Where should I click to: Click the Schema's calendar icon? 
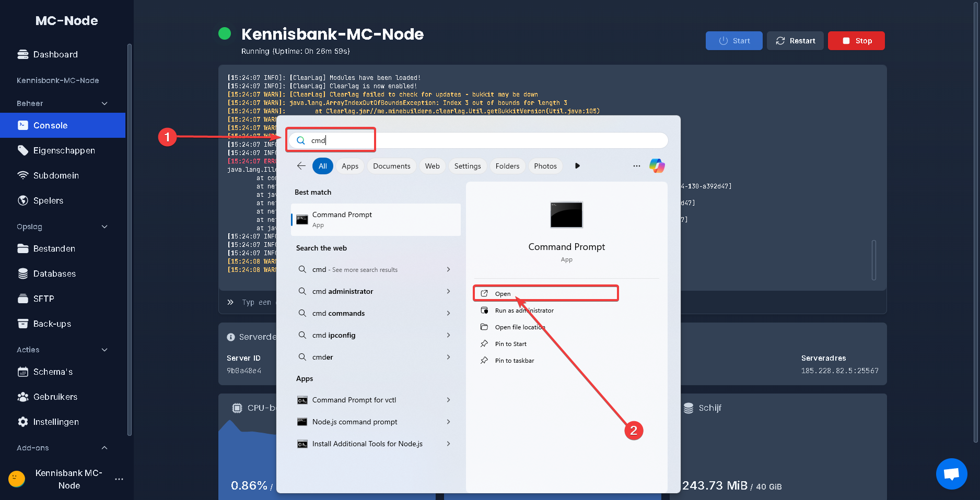[23, 372]
